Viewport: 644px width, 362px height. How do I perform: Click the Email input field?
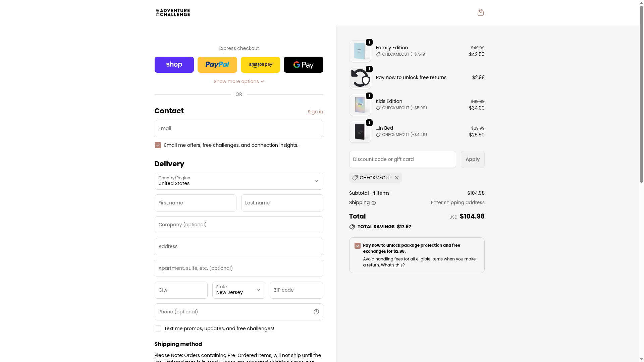point(238,128)
